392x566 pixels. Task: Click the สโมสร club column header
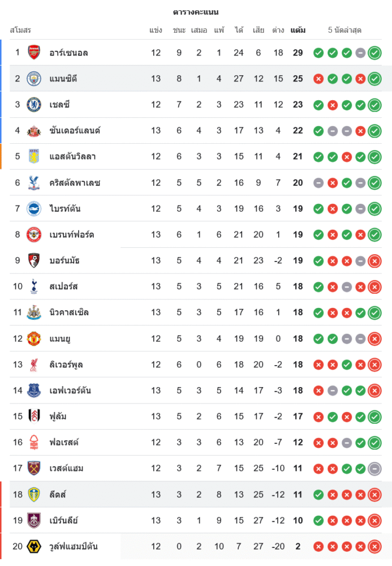[x=20, y=30]
